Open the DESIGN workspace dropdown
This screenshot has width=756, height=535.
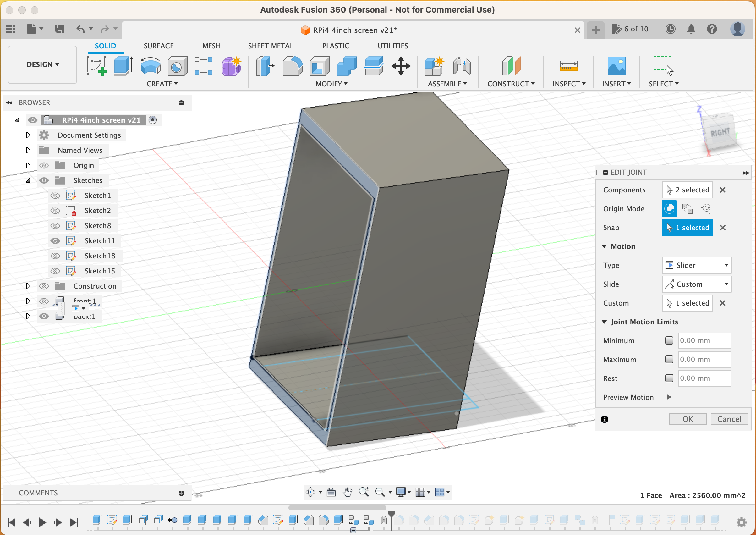tap(42, 64)
